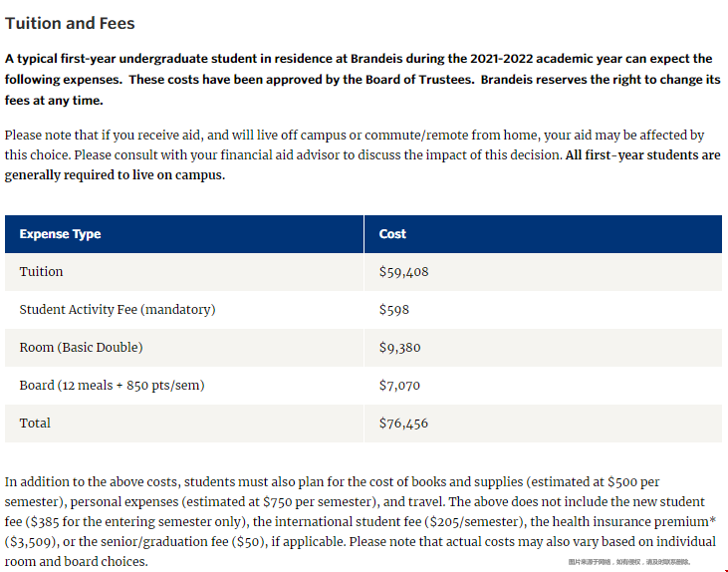Click the ($3,509) premium amount
728x572 pixels.
tap(30, 542)
